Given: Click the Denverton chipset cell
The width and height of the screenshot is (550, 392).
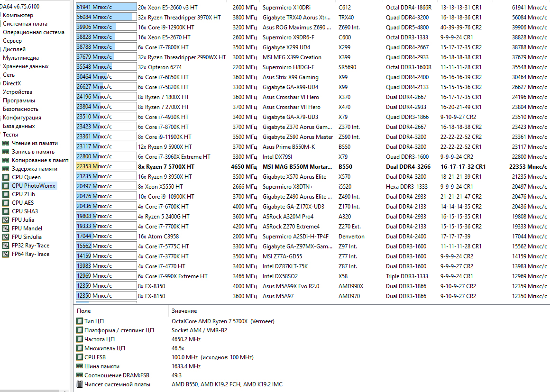Looking at the screenshot, I should 351,237.
